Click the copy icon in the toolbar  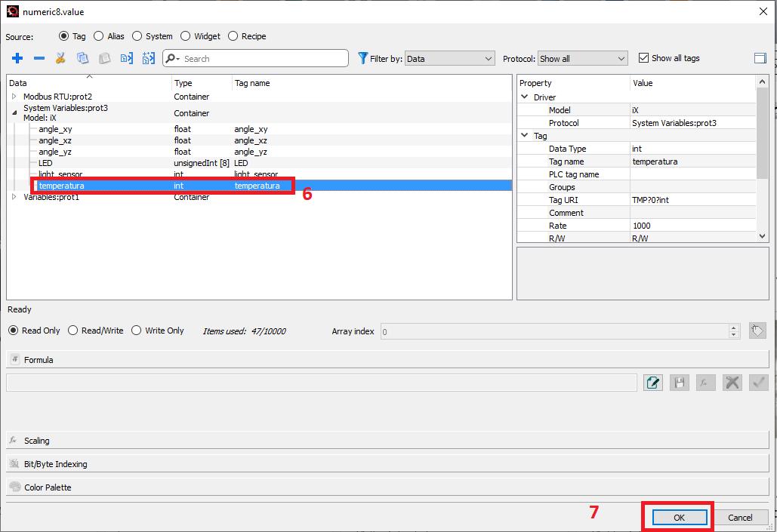click(82, 58)
